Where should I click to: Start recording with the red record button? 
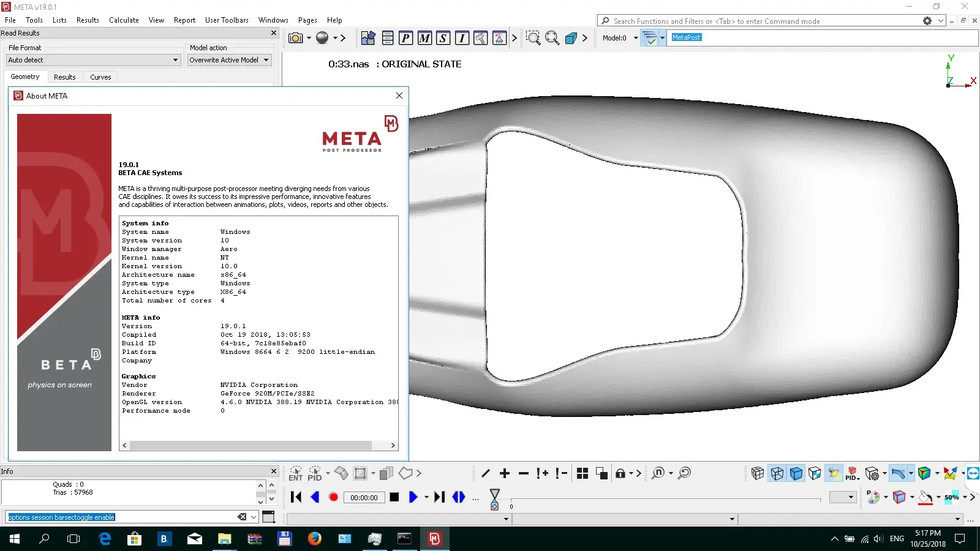pyautogui.click(x=333, y=497)
